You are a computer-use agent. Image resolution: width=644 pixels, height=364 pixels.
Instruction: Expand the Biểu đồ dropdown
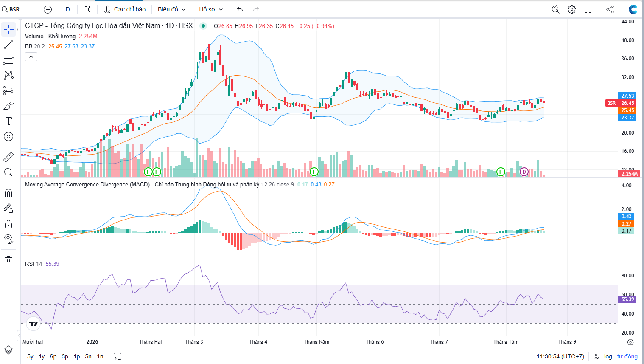tap(171, 9)
